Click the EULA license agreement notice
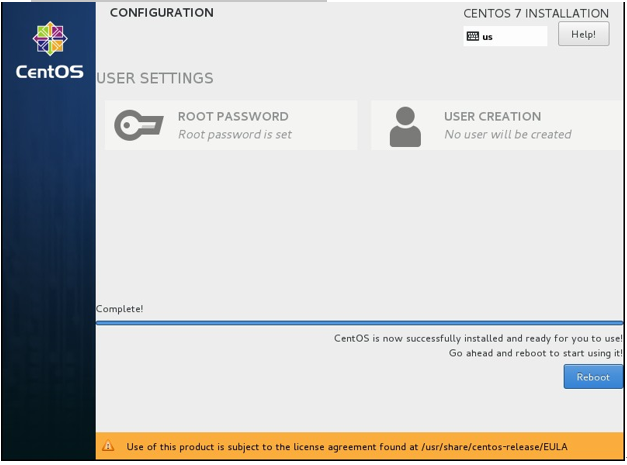627x465 pixels. tap(359, 446)
